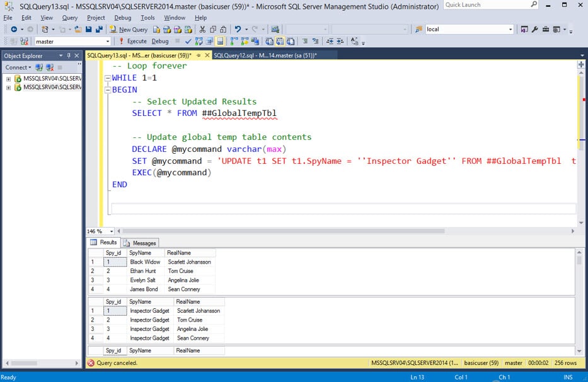
Task: Click the Navigate Backward arrow icon
Action: click(14, 29)
